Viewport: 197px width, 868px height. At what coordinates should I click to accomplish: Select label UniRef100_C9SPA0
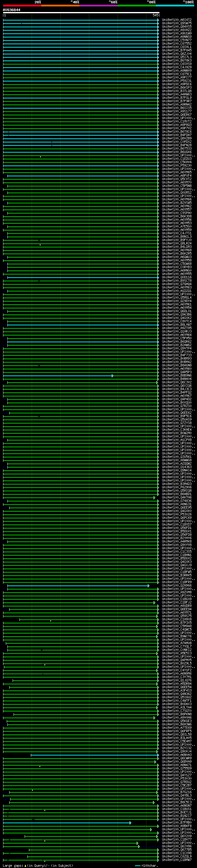click(x=176, y=213)
